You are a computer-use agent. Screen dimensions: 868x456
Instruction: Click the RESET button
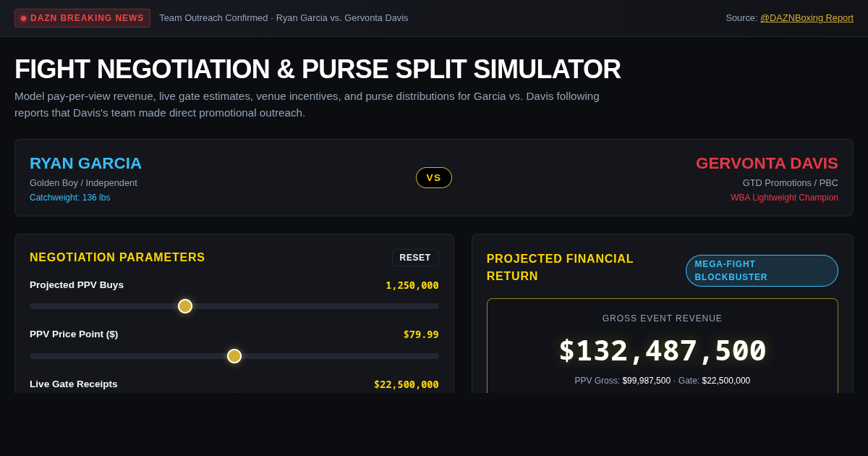tap(415, 258)
